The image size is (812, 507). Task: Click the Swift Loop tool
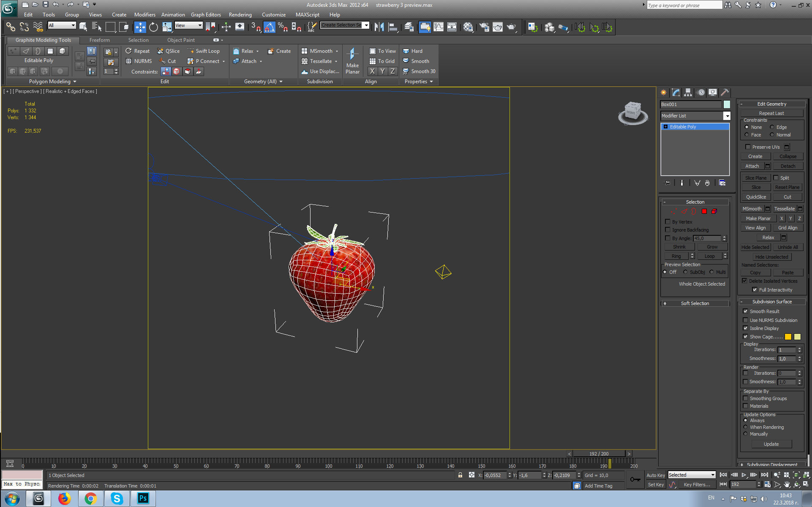[x=203, y=51]
